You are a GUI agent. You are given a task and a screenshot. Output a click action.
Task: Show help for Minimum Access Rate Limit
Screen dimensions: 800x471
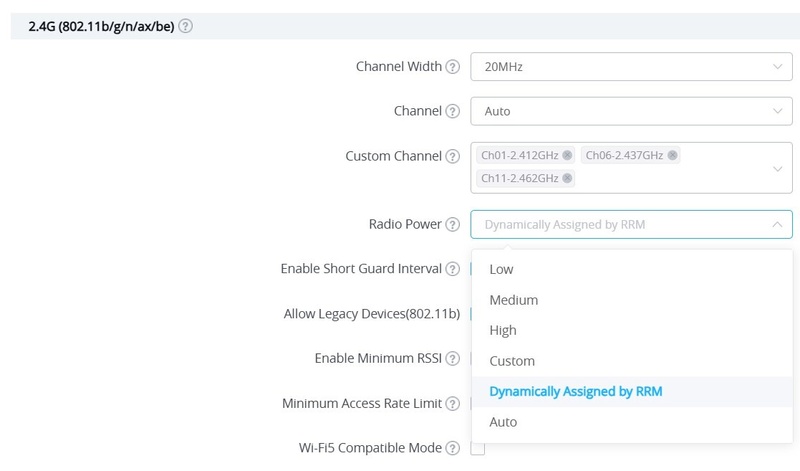coord(453,404)
